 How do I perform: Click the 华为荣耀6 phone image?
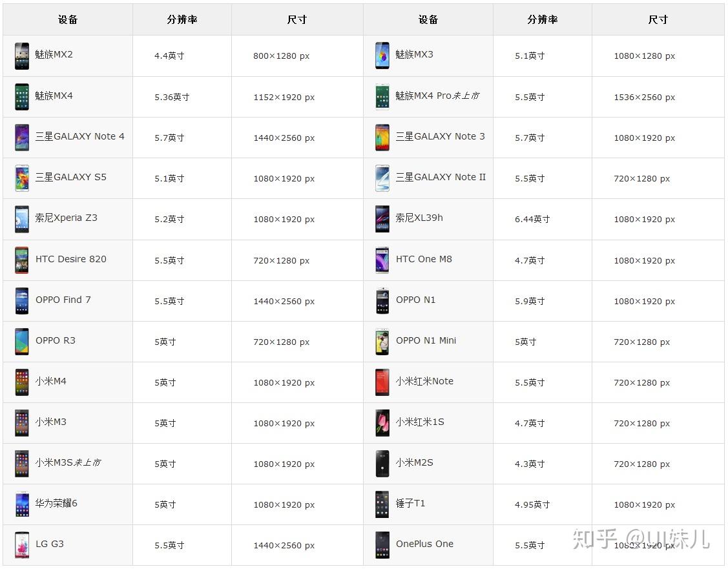tap(22, 504)
